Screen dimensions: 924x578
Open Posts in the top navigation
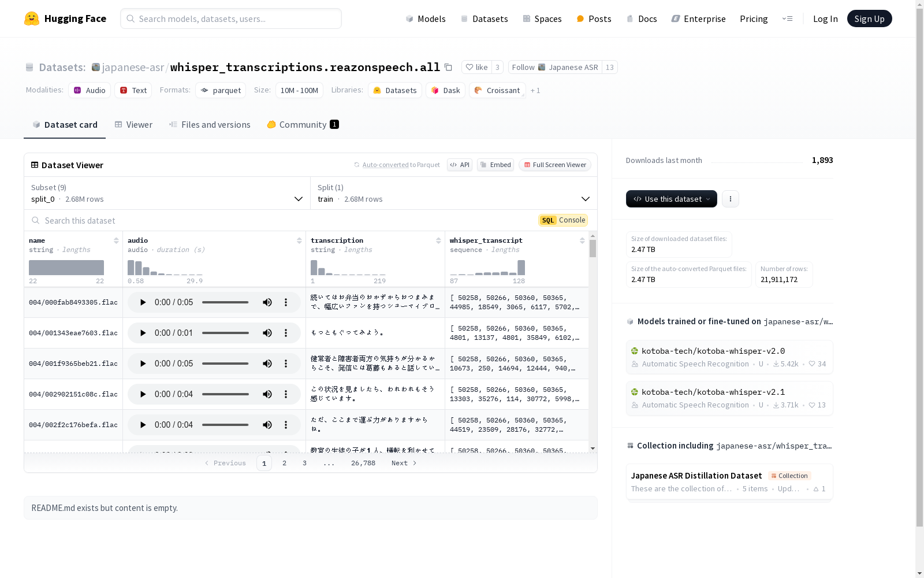[594, 18]
